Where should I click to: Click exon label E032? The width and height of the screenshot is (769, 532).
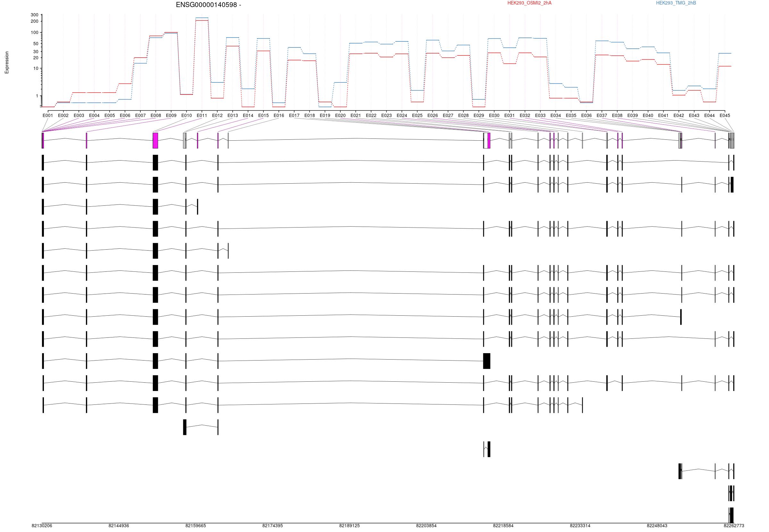pos(525,116)
